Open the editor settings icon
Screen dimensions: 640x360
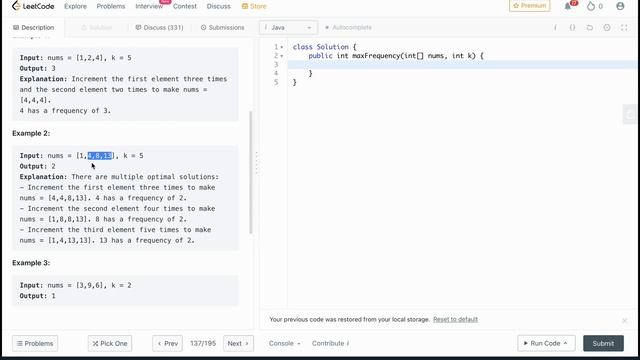(607, 27)
